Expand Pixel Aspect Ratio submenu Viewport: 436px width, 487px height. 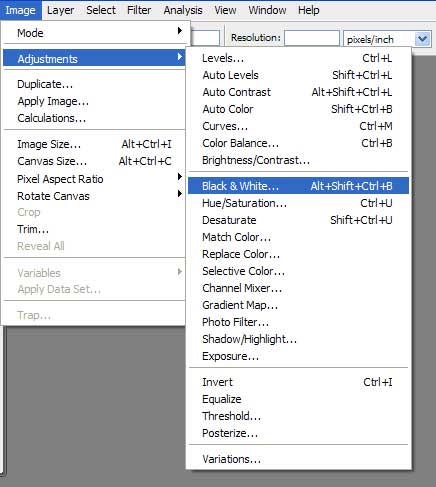pos(94,179)
